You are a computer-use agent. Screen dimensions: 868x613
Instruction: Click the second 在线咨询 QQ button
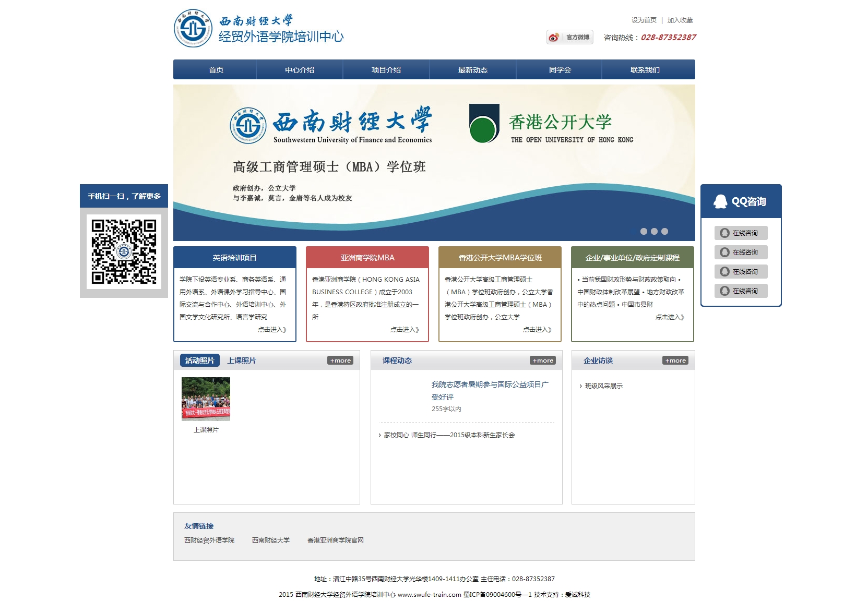(741, 253)
